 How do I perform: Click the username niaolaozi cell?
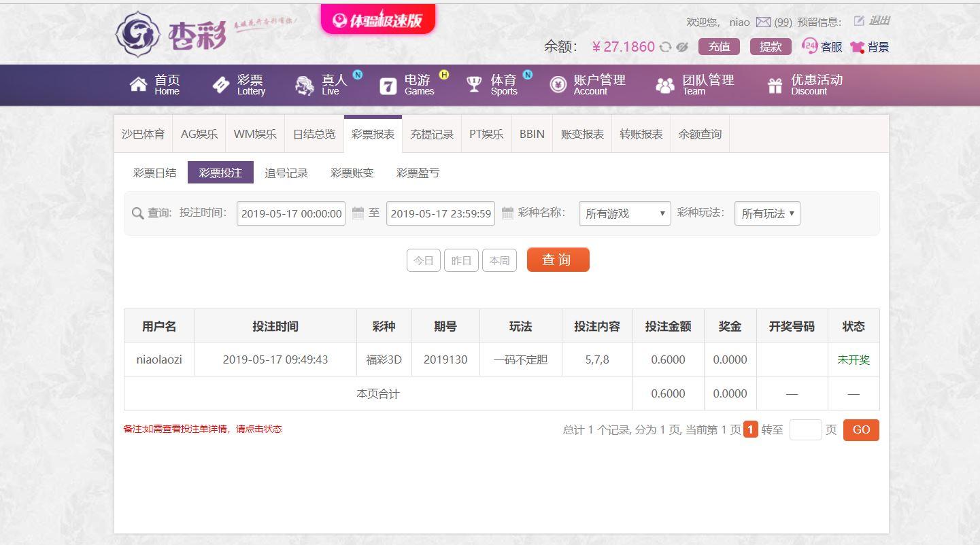coord(159,359)
